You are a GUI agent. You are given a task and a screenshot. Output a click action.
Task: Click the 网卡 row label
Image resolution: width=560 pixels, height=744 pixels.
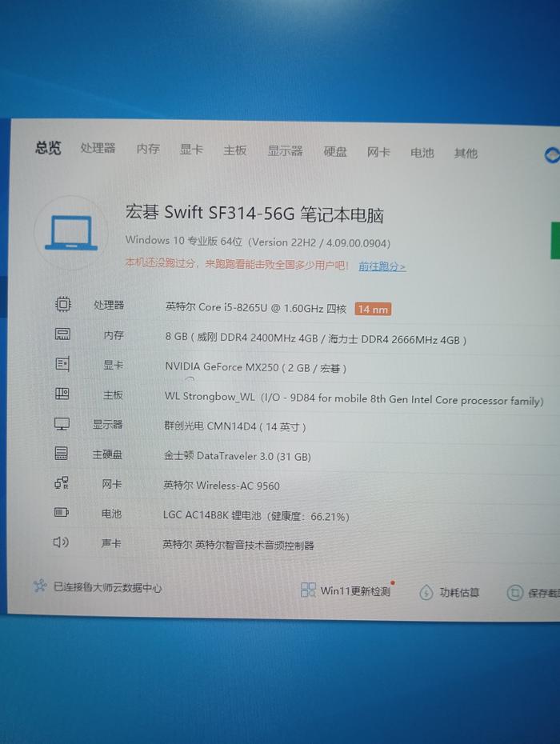(x=112, y=484)
